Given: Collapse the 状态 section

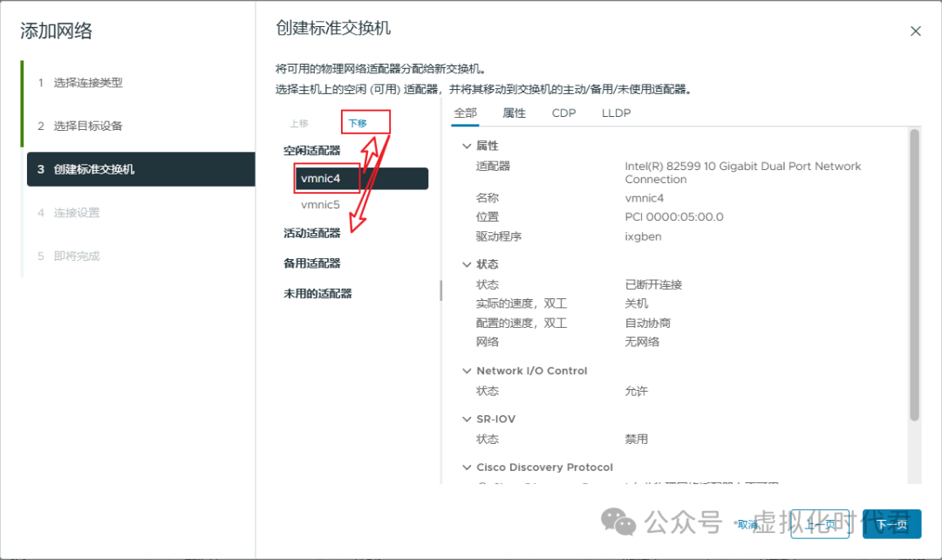Looking at the screenshot, I should (467, 263).
